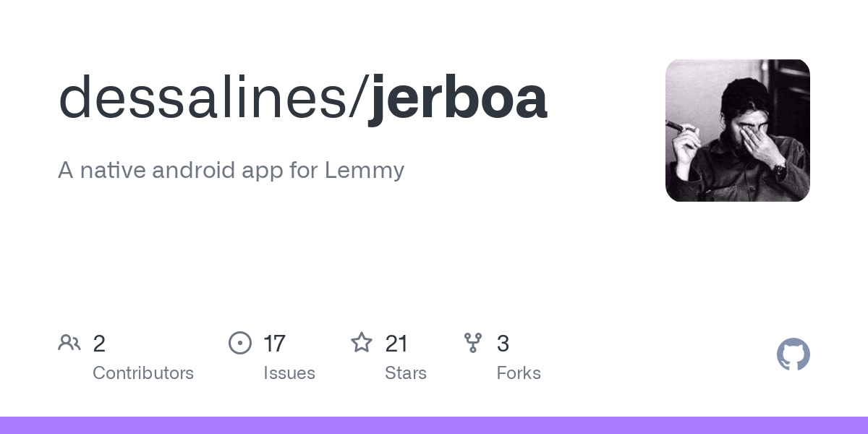This screenshot has height=434, width=868.
Task: Click the Stars label
Action: pyautogui.click(x=406, y=373)
